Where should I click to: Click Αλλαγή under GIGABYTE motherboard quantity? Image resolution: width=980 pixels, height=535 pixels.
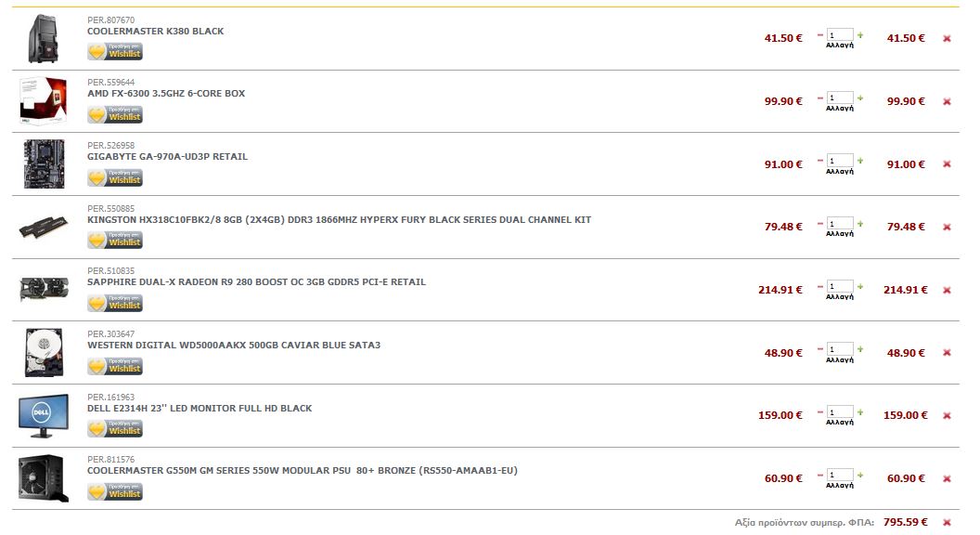840,172
